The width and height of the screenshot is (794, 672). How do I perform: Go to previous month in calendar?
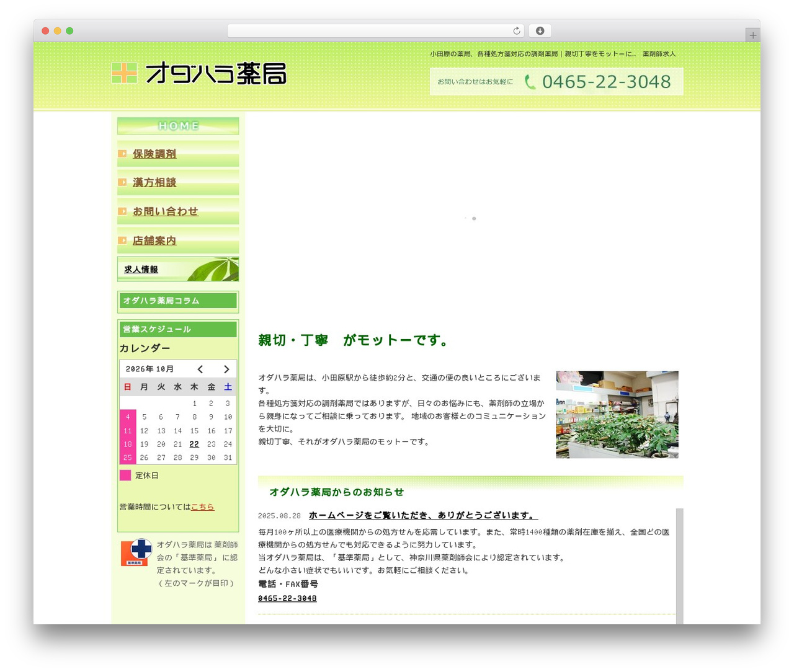200,369
